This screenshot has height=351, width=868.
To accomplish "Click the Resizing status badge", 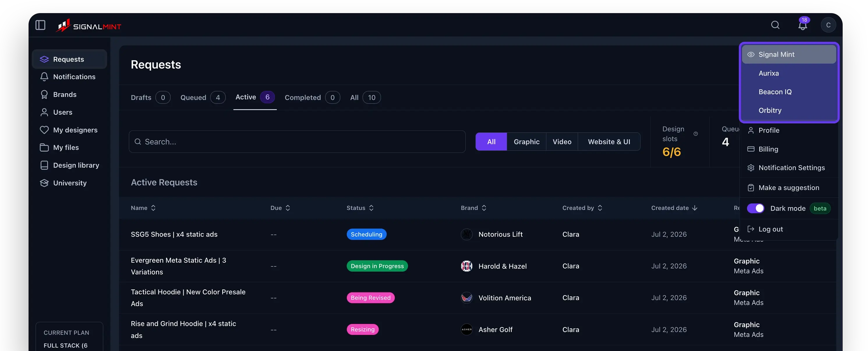I will pos(363,329).
